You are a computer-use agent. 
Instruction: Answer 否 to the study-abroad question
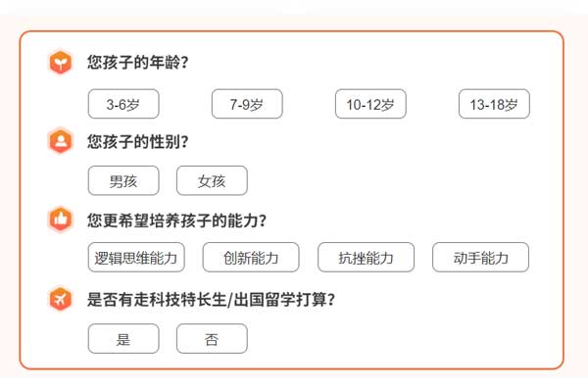point(212,339)
